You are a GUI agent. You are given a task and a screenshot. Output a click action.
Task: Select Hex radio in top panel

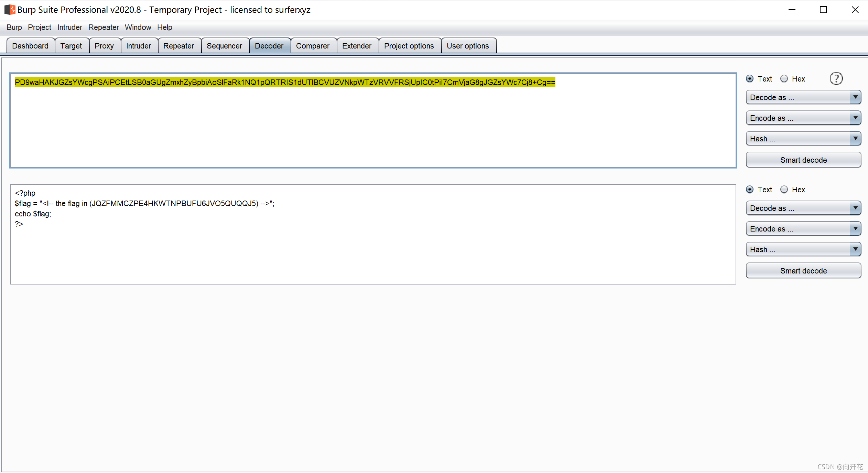784,79
